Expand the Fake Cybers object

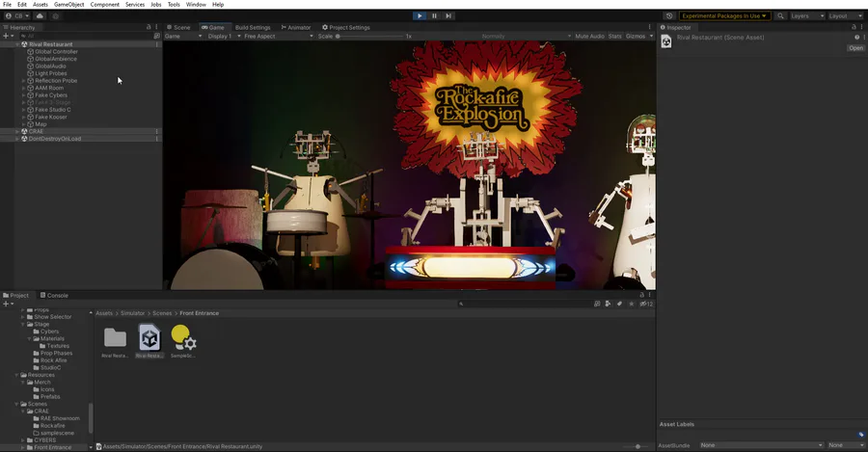click(24, 95)
